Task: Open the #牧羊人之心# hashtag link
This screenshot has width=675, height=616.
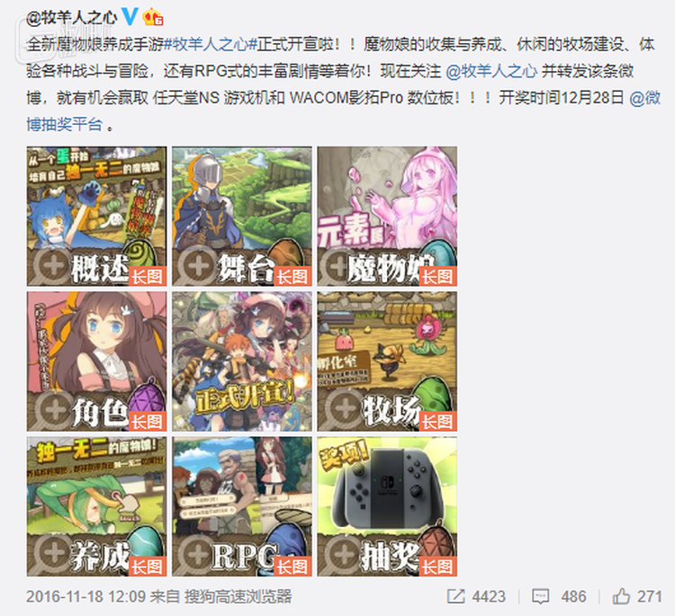Action: point(211,44)
